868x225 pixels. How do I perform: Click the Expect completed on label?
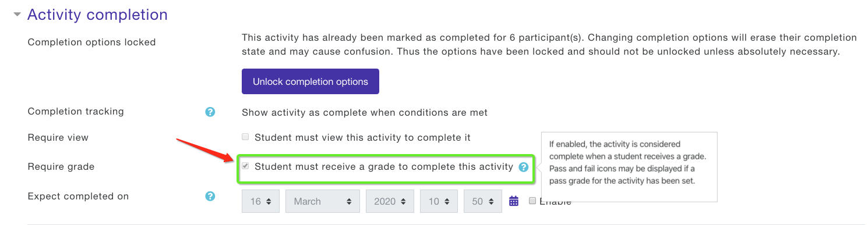coord(78,197)
